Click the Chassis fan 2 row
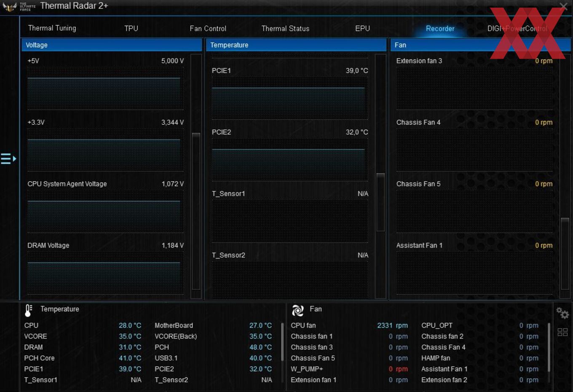The height and width of the screenshot is (392, 573). tap(480, 336)
